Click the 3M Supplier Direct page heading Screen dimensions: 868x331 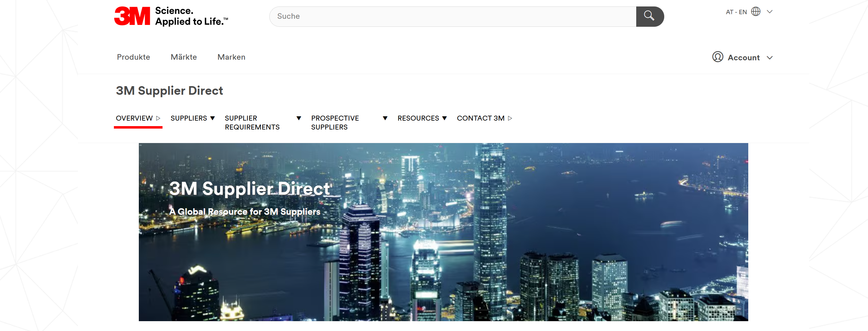(x=170, y=90)
